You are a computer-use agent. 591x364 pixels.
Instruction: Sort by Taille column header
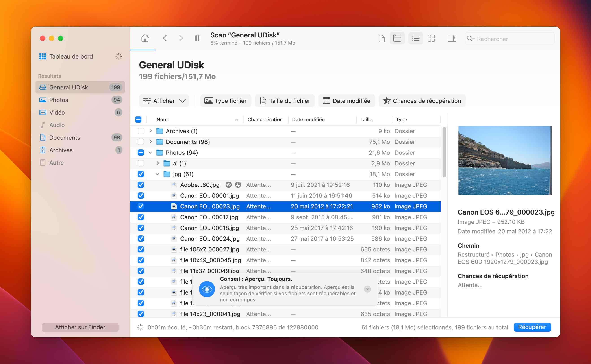(x=374, y=119)
